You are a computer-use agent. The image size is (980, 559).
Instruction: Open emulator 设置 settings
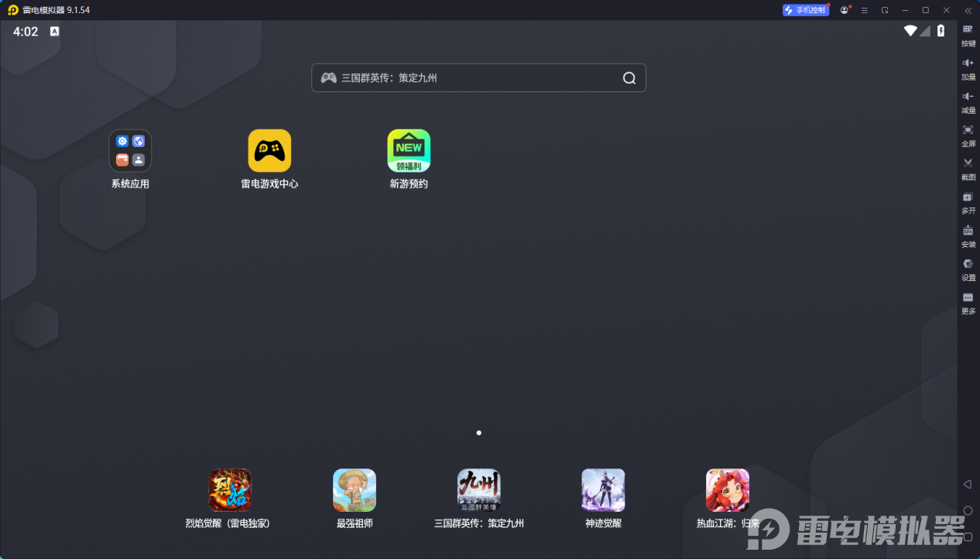point(968,269)
